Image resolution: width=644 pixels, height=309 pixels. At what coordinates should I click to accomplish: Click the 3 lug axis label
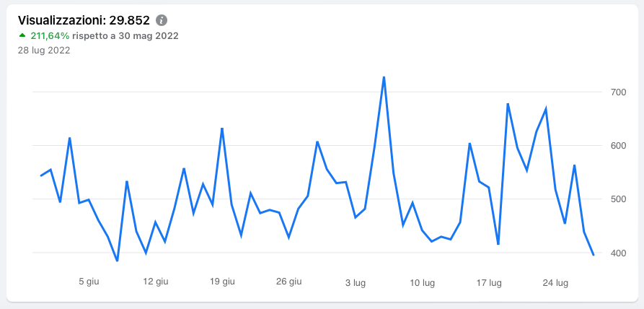point(356,282)
